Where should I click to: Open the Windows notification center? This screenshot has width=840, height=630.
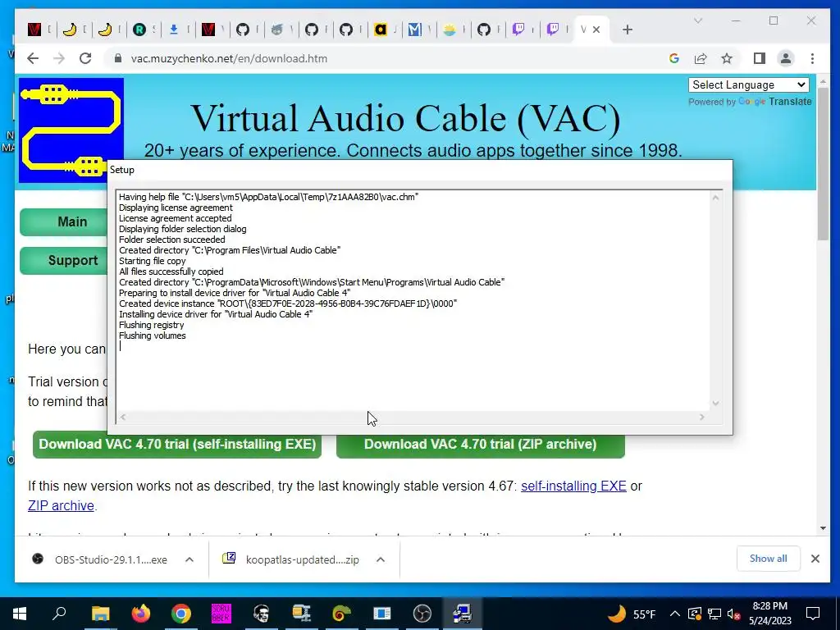click(x=813, y=614)
